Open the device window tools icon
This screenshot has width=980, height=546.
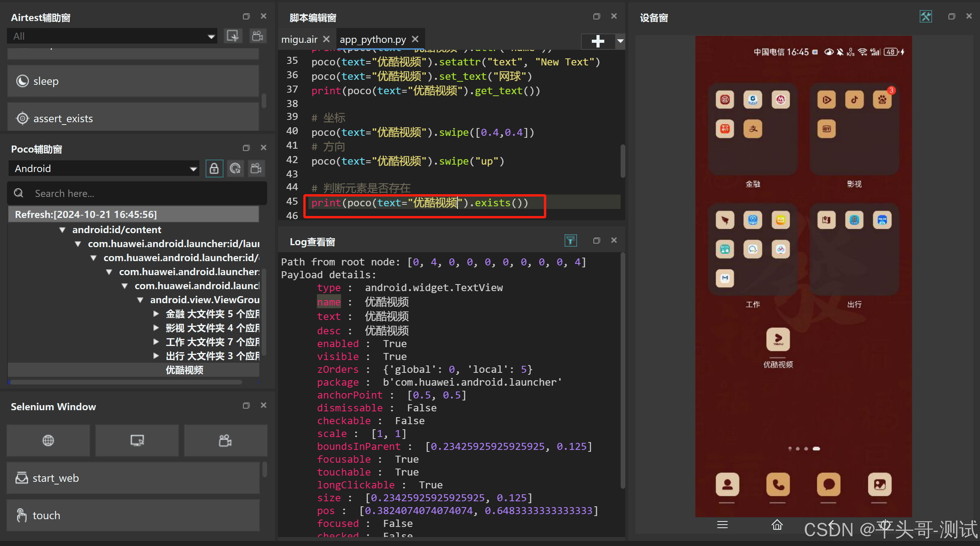tap(925, 17)
